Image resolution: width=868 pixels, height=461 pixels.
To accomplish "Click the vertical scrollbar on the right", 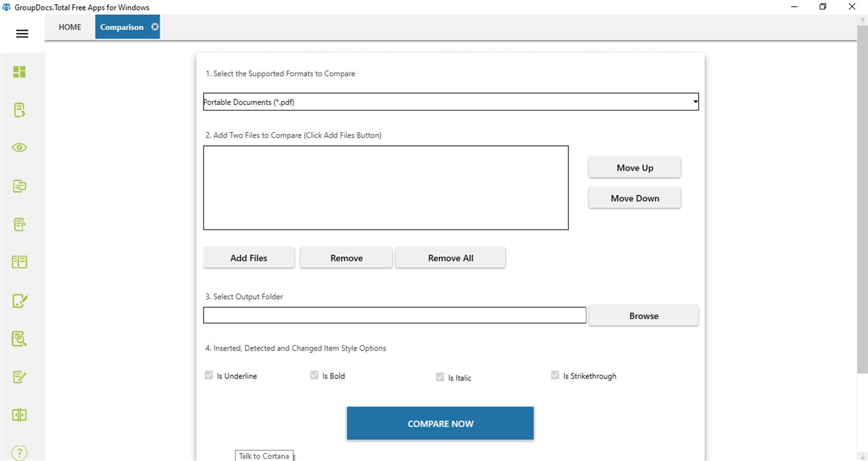I will point(863,199).
